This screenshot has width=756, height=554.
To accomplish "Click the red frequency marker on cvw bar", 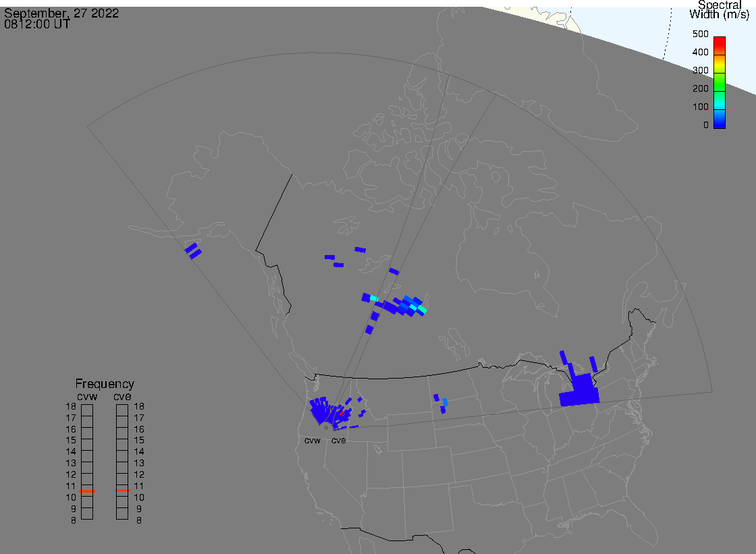I will [x=87, y=491].
